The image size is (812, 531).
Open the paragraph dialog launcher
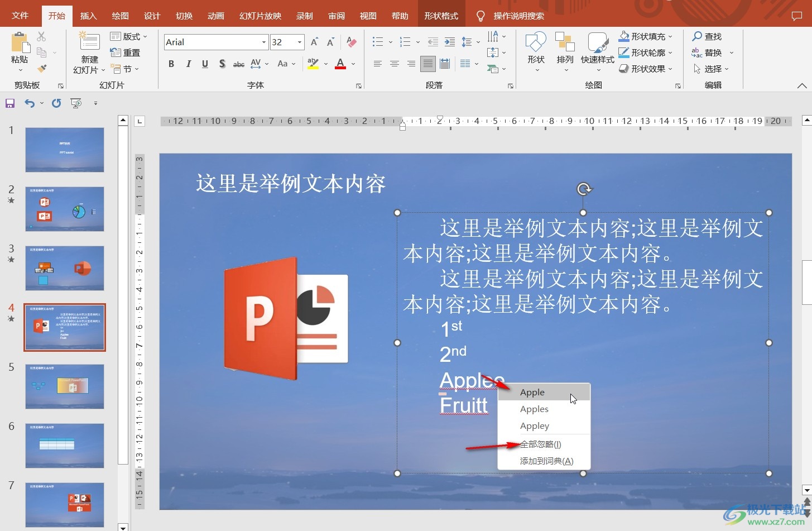(x=510, y=86)
